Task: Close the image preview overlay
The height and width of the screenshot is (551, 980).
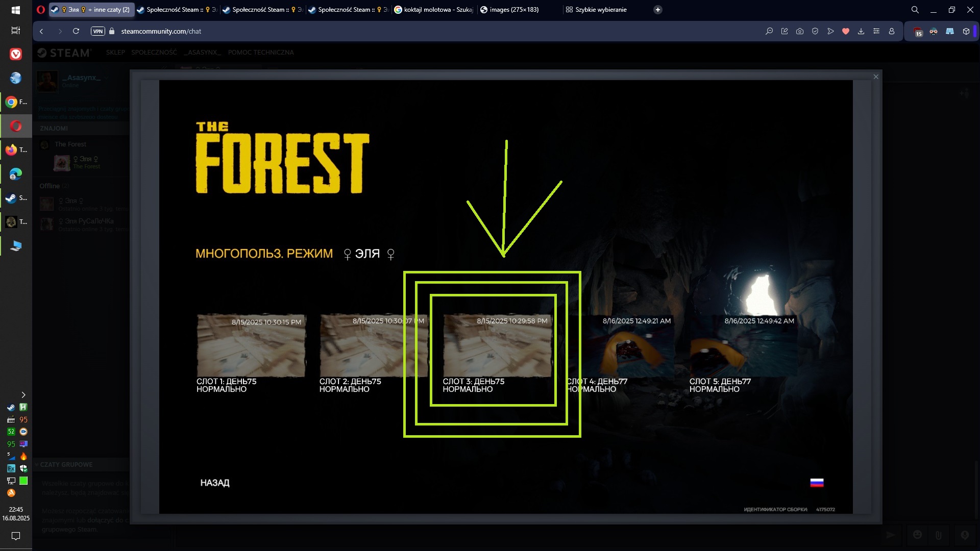Action: point(876,77)
